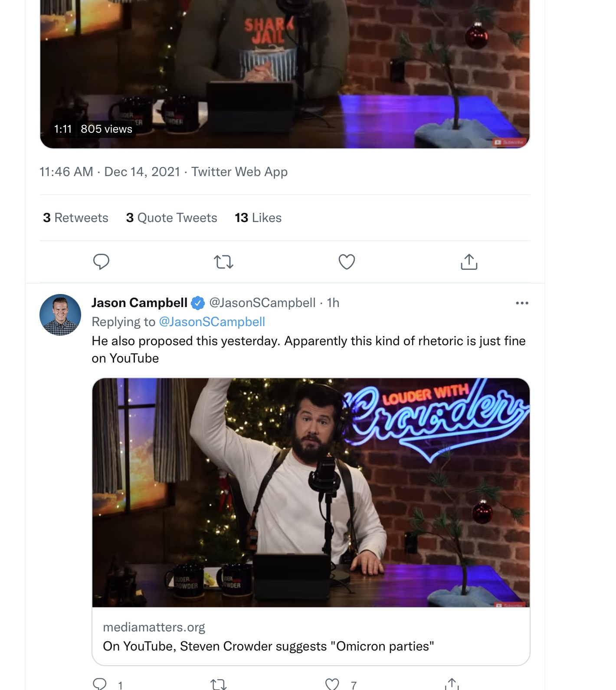Image resolution: width=616 pixels, height=690 pixels.
Task: Like the main tweet with heart icon
Action: click(x=347, y=262)
